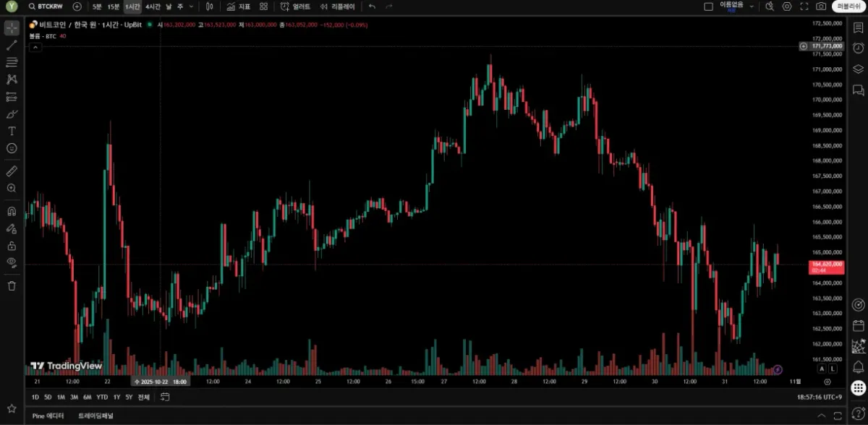Open the user profile avatar menu
868x425 pixels.
click(x=12, y=7)
